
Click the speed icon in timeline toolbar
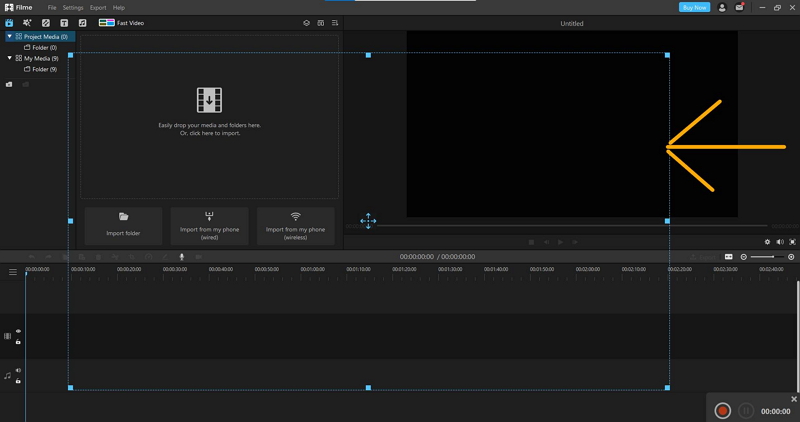[148, 257]
